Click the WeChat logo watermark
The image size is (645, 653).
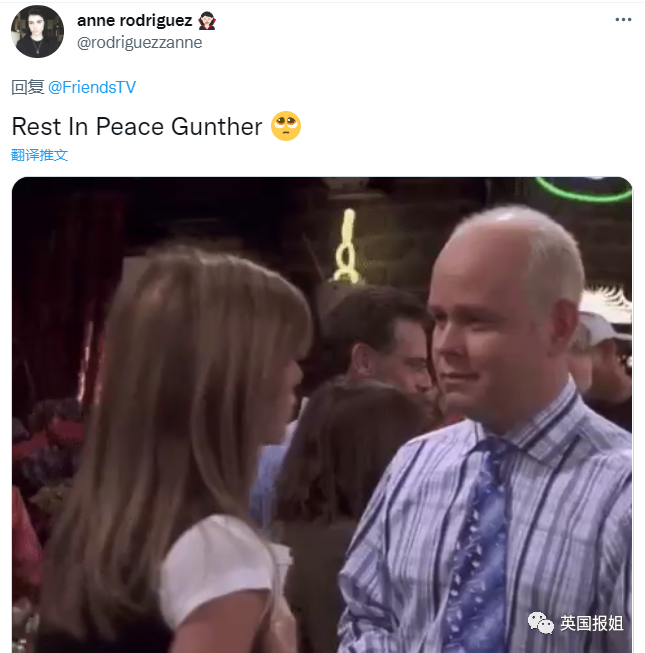[540, 623]
